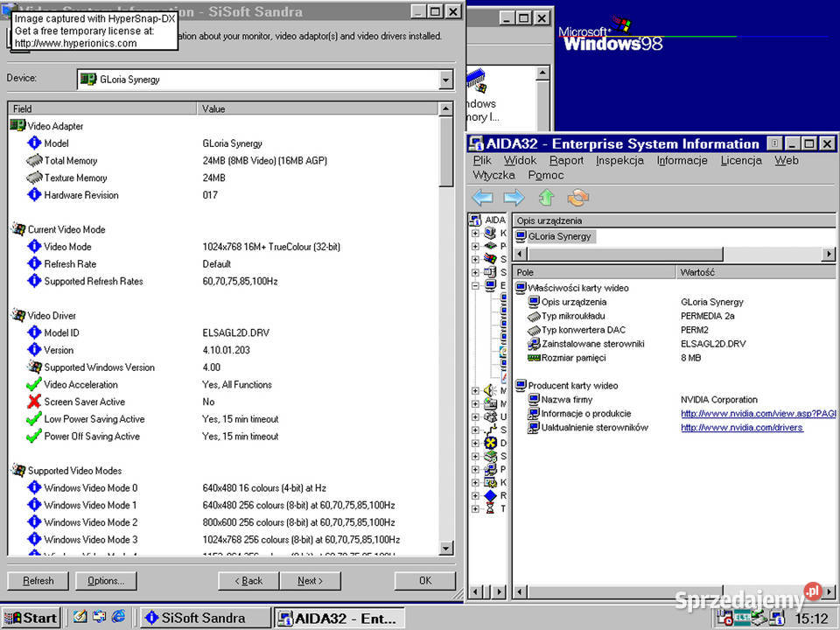Expand the speaker node in AIDA32 tree

[x=475, y=390]
